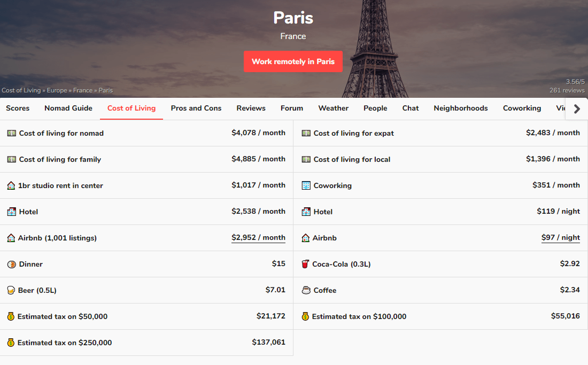Click the house icon in the Airbnb per night row

306,238
